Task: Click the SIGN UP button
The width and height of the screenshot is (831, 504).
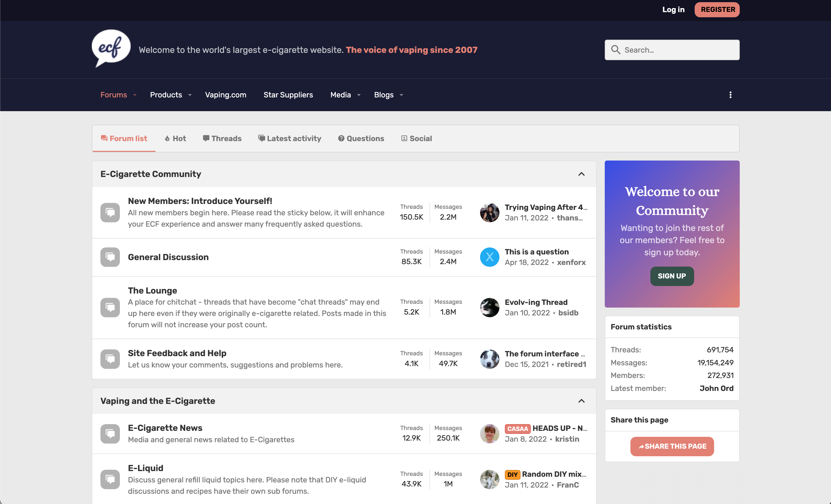Action: tap(671, 276)
